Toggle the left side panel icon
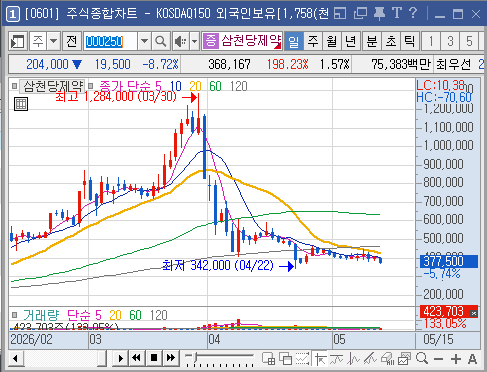Image resolution: width=487 pixels, height=372 pixels. [17, 42]
